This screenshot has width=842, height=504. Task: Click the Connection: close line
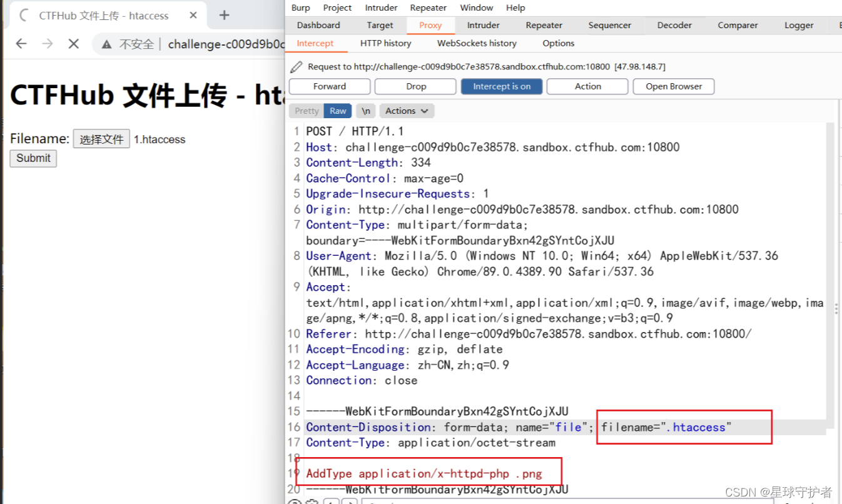362,380
